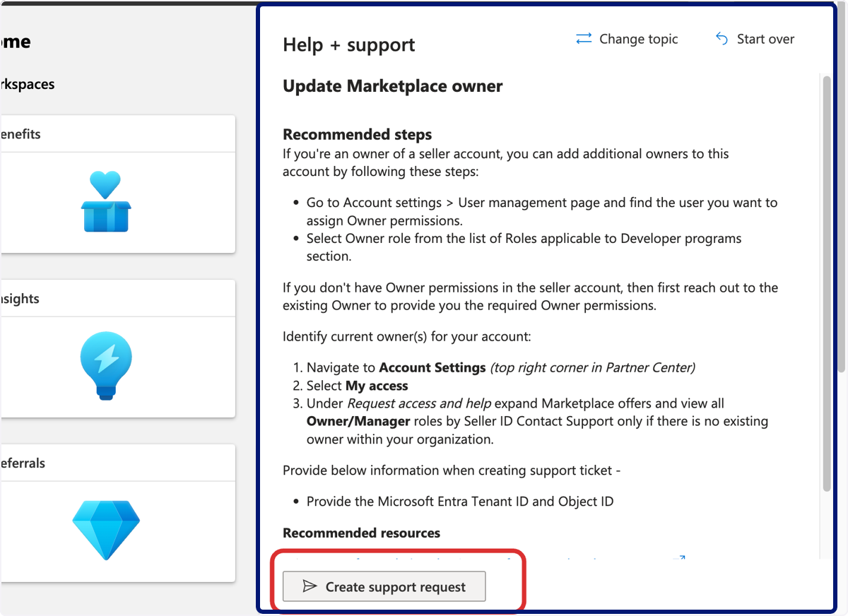This screenshot has width=848, height=616.
Task: Select the Insights card header
Action: 117,299
